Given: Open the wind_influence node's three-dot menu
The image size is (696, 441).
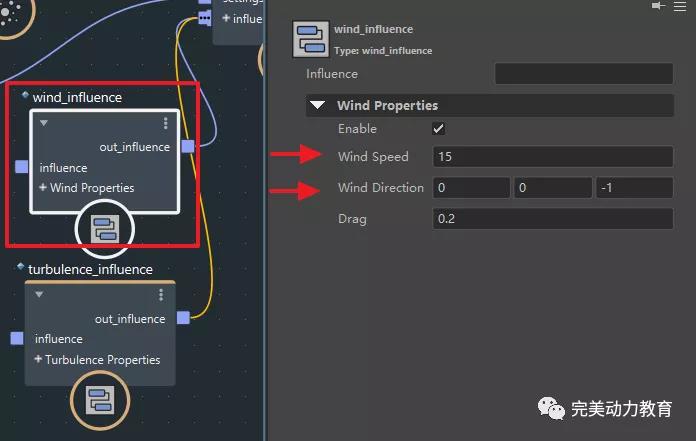Looking at the screenshot, I should point(165,124).
